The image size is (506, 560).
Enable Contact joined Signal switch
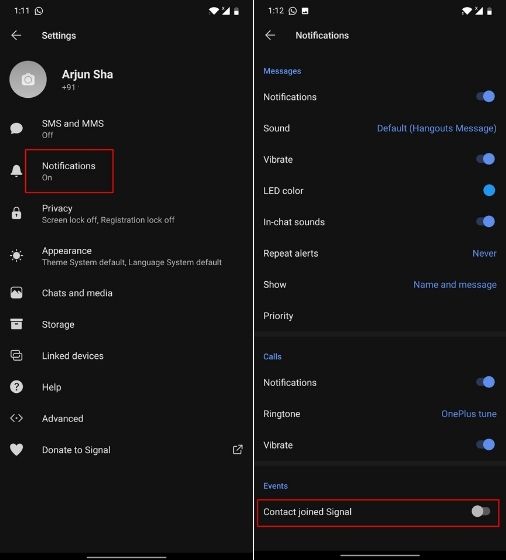coord(481,511)
